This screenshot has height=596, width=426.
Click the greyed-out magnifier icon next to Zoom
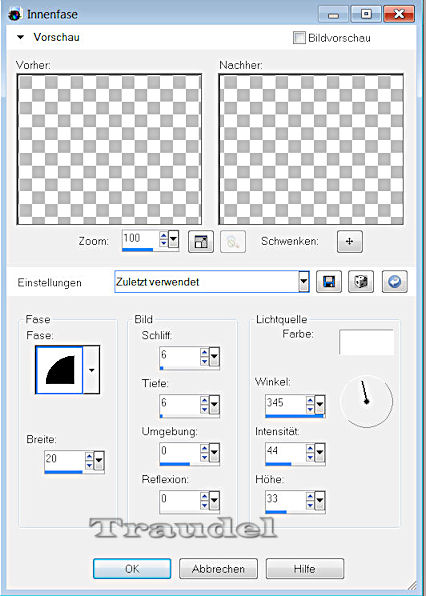click(x=233, y=241)
